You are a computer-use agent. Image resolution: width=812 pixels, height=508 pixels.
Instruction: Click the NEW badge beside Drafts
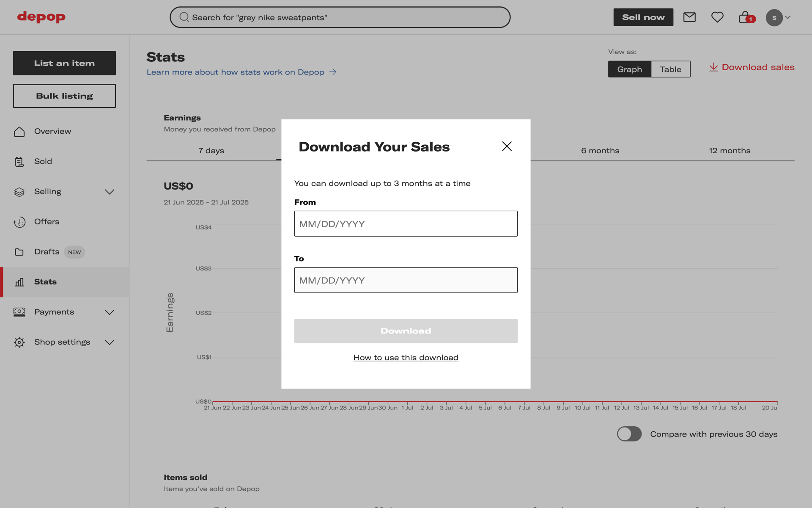coord(74,252)
